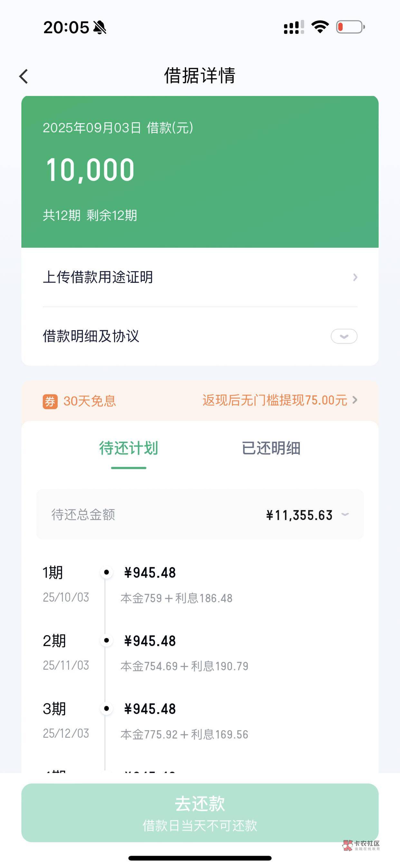Tap the orange coupon 券 icon

(x=50, y=401)
